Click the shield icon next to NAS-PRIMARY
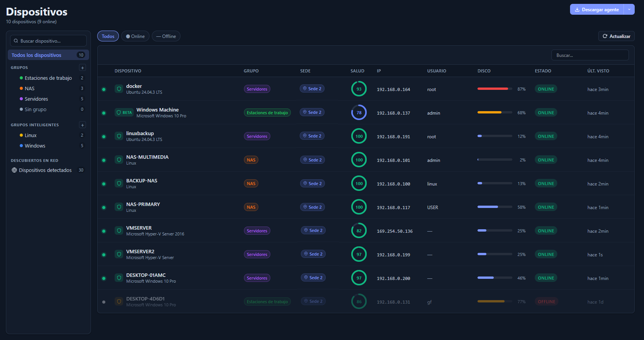Image resolution: width=644 pixels, height=340 pixels. pyautogui.click(x=119, y=207)
